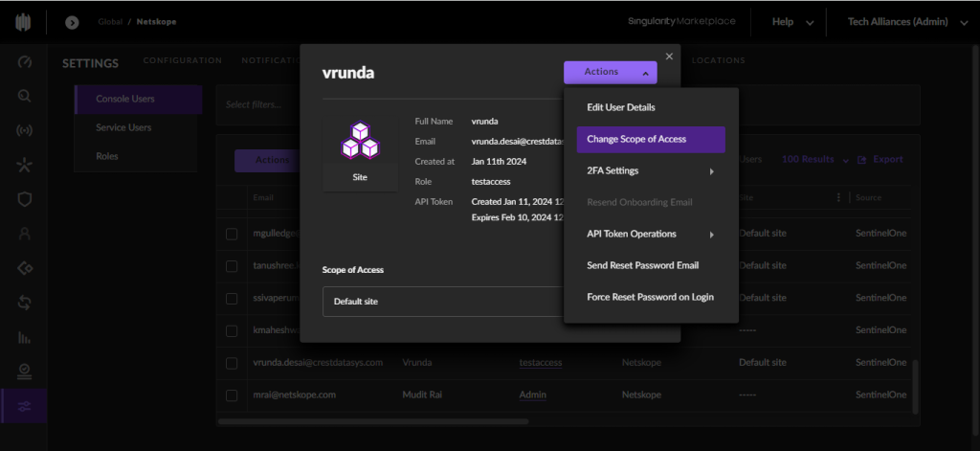Open the shield icon in sidebar
Screen dimensions: 980x451
[24, 199]
